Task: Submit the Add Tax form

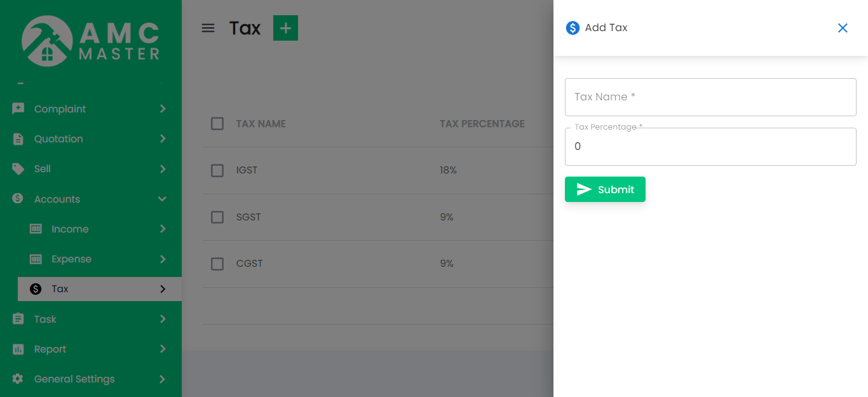Action: 604,189
